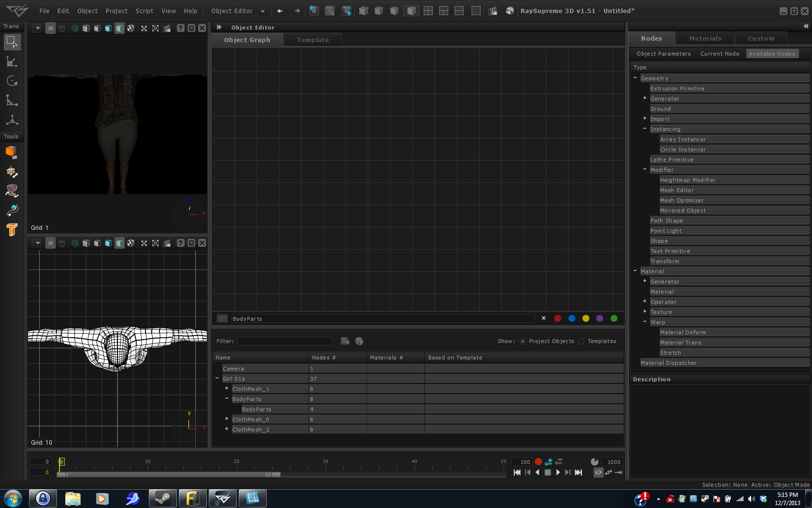Click the timeline range scrollbar
The width and height of the screenshot is (812, 508).
tap(169, 475)
